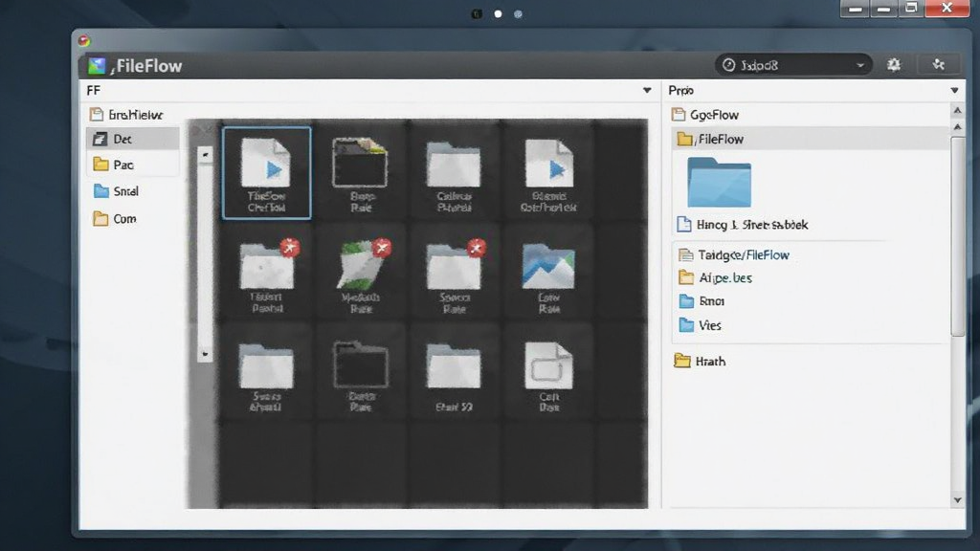Click the red circle button at window top-left
980x551 pixels.
(84, 41)
